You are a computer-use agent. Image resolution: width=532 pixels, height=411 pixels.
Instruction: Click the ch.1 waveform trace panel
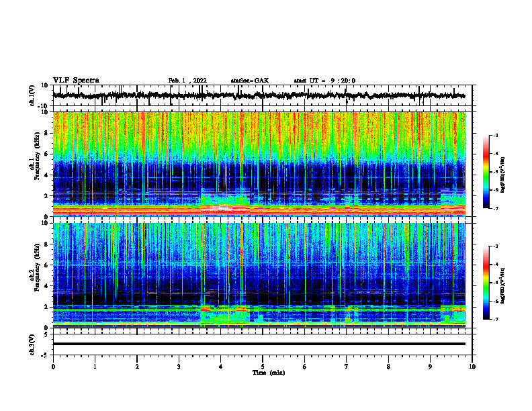(263, 95)
